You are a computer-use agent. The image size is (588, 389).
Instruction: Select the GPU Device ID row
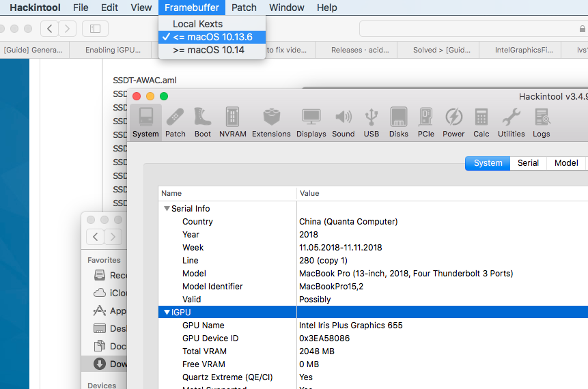tap(373, 338)
